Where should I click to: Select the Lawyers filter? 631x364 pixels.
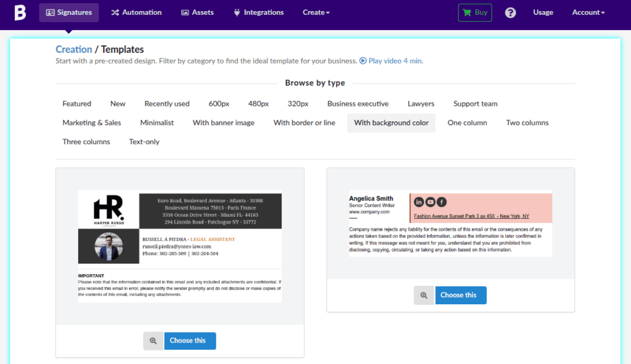tap(421, 103)
